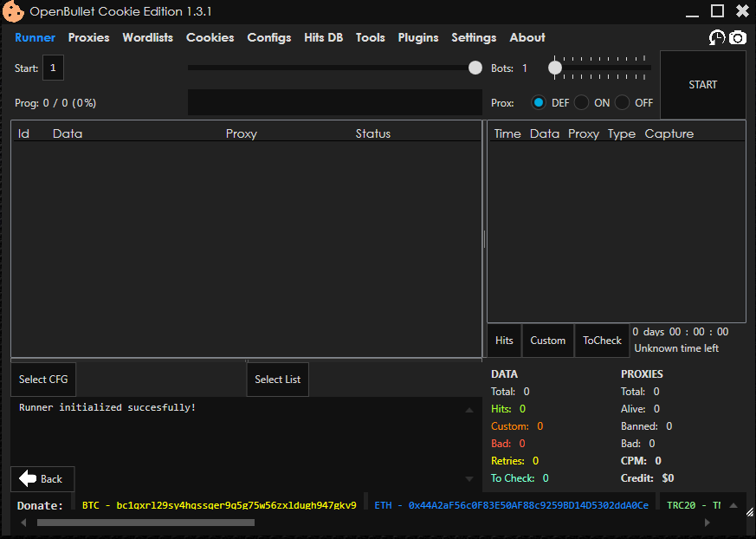Open the Settings tab
Screen dimensions: 756x539
click(474, 37)
